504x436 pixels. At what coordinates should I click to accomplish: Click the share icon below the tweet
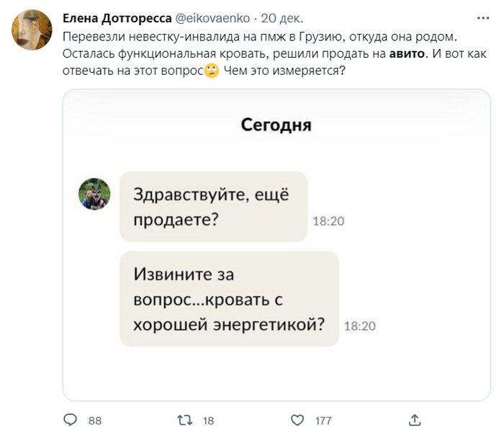(414, 419)
